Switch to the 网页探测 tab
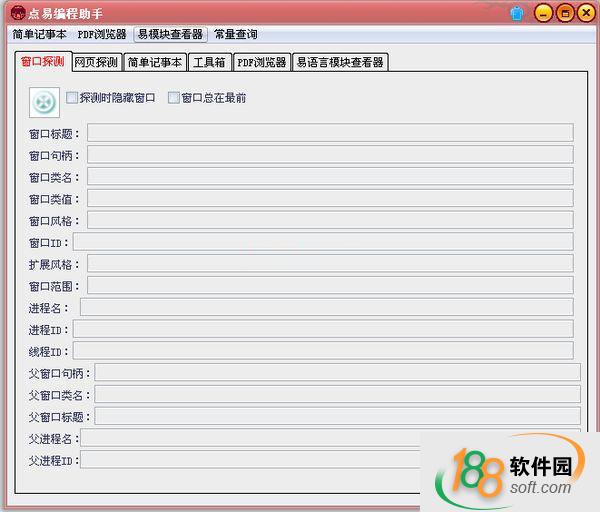600x512 pixels. point(96,62)
